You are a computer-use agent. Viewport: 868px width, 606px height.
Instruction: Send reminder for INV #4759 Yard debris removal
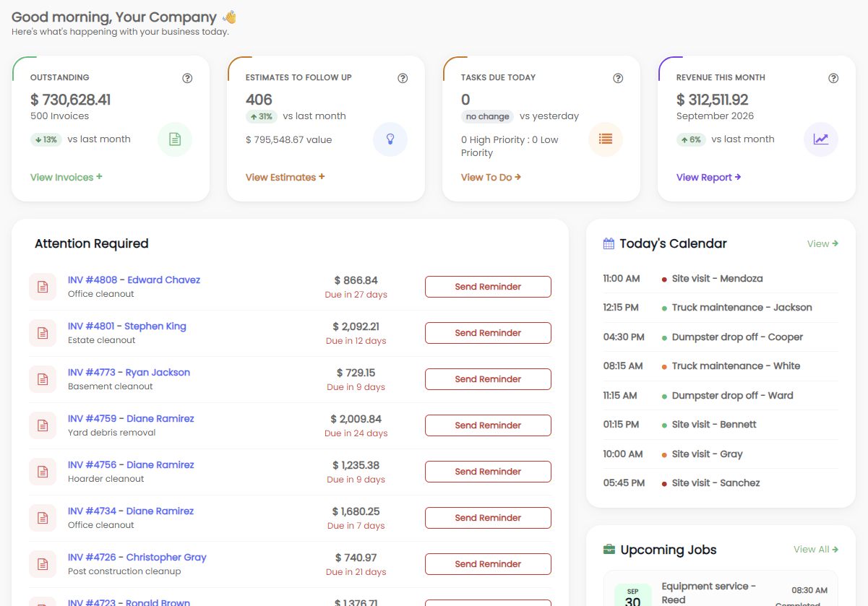488,425
